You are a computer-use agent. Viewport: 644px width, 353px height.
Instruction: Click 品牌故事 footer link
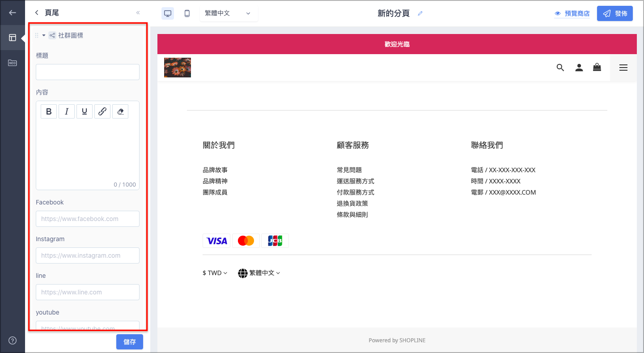point(215,170)
